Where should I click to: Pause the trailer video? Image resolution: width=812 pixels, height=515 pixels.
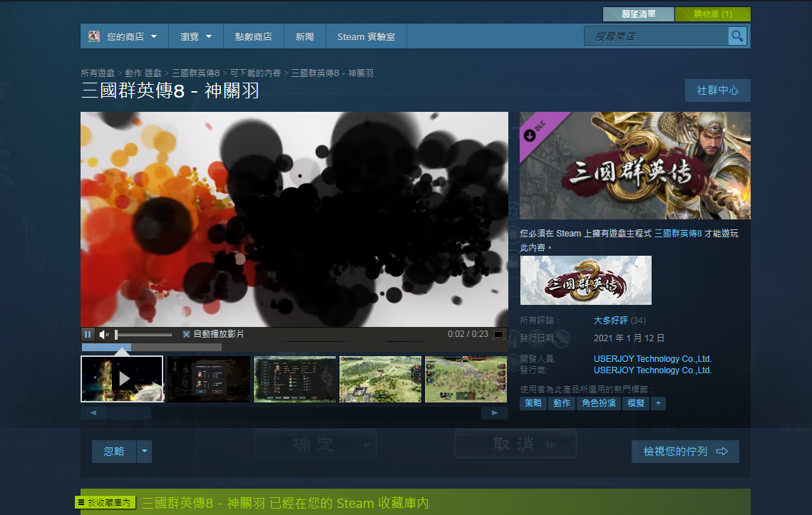tap(88, 334)
